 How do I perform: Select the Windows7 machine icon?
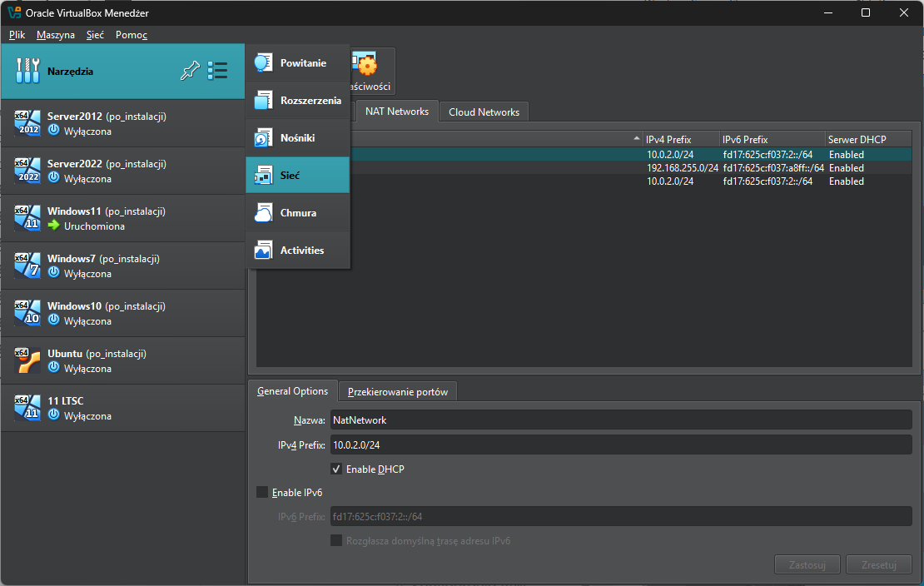point(27,266)
